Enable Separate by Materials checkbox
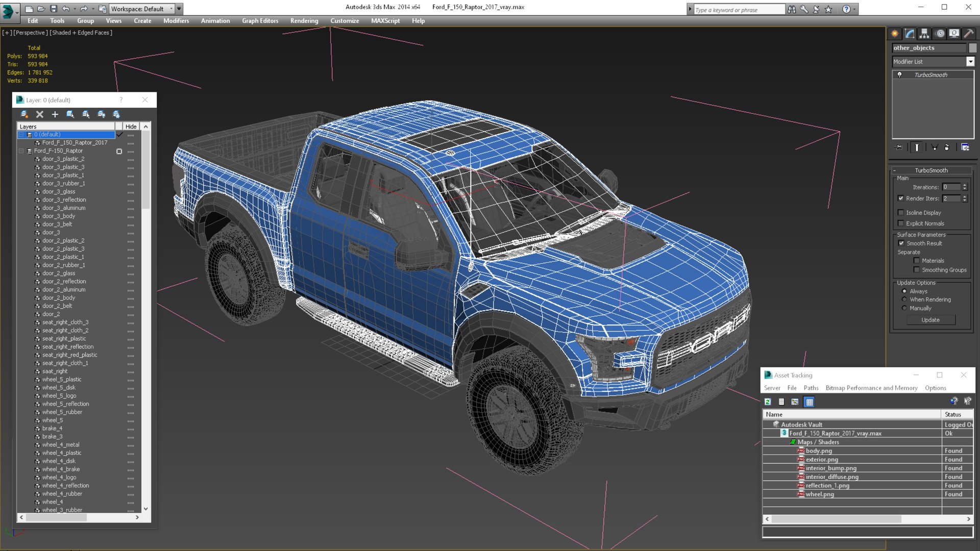Screen dimensions: 980x551 (917, 260)
